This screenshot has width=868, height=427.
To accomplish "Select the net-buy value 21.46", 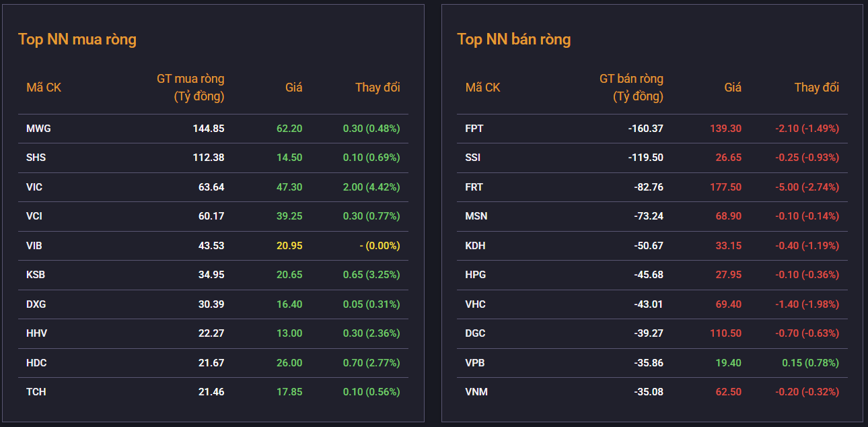I will click(x=211, y=392).
